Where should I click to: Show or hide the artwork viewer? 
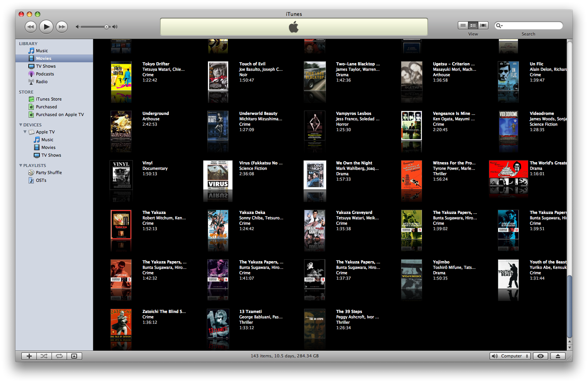click(74, 356)
